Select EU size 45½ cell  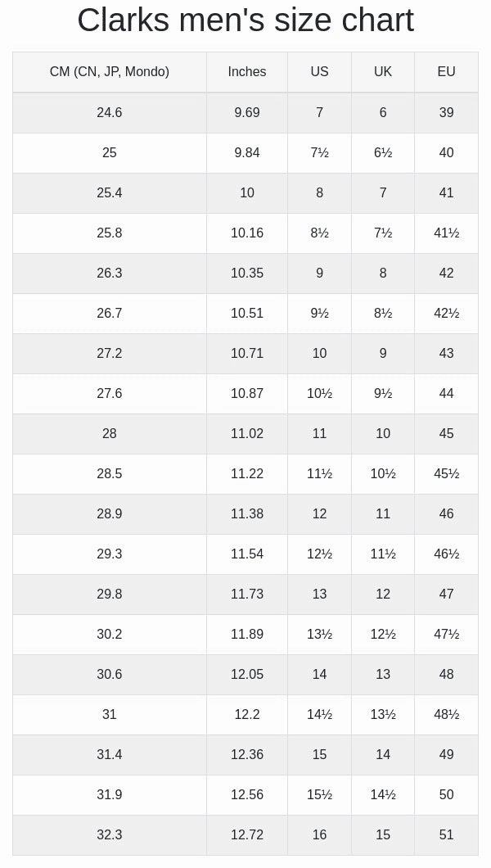446,474
